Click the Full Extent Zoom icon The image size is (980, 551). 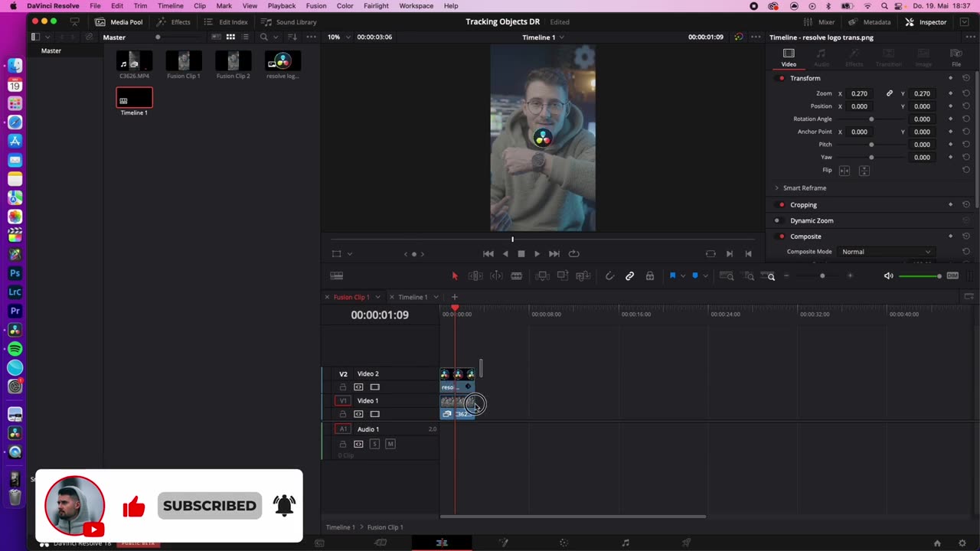click(727, 276)
